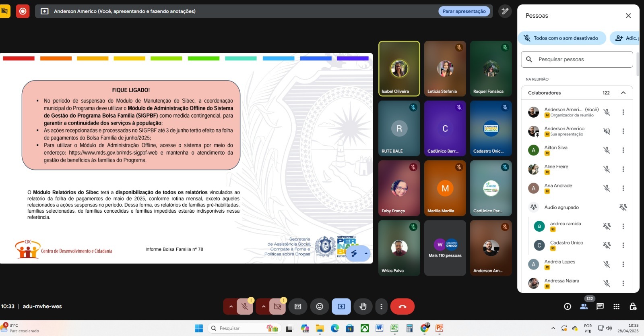Collapse the Colaboradores list

pyautogui.click(x=623, y=93)
